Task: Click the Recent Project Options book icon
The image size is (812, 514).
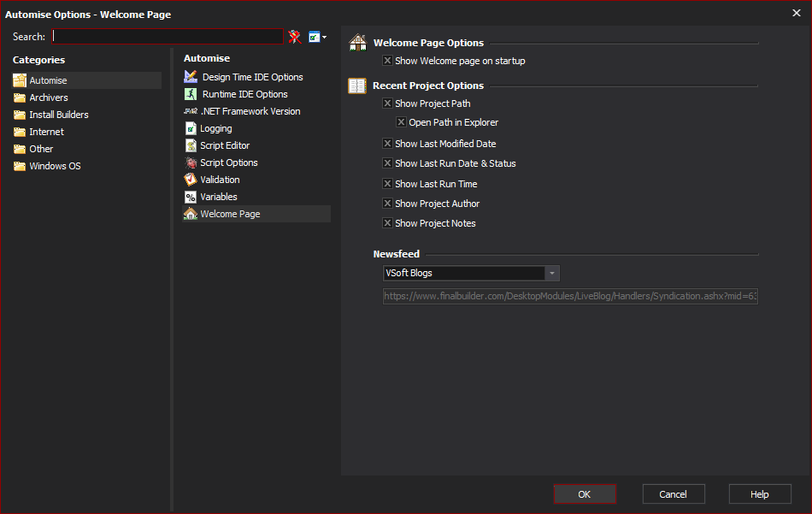Action: (357, 86)
